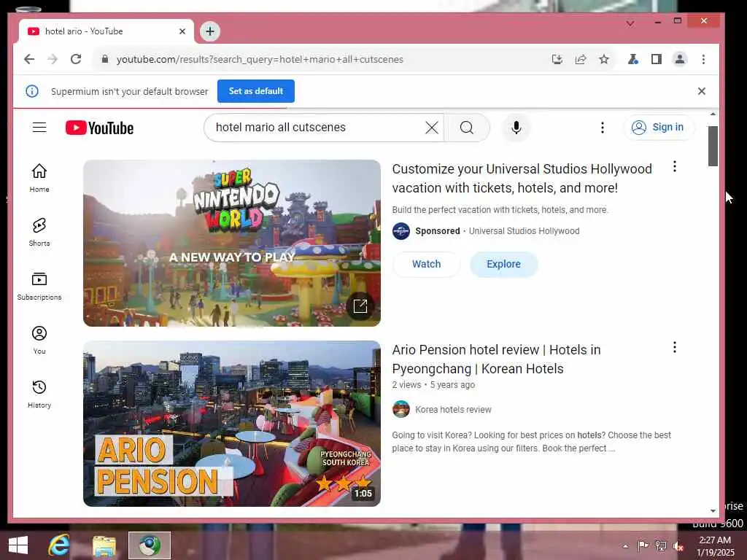Click the browser forward arrow
This screenshot has width=747, height=560.
pos(53,59)
